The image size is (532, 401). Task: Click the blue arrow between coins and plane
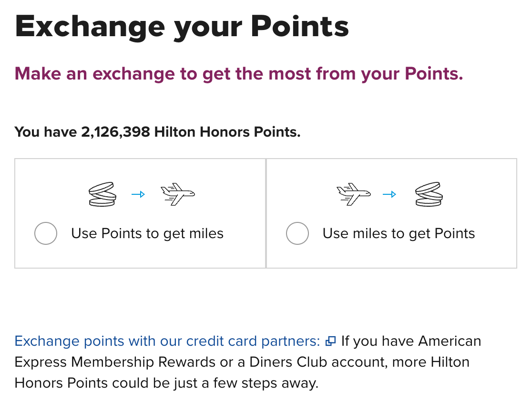coord(139,194)
